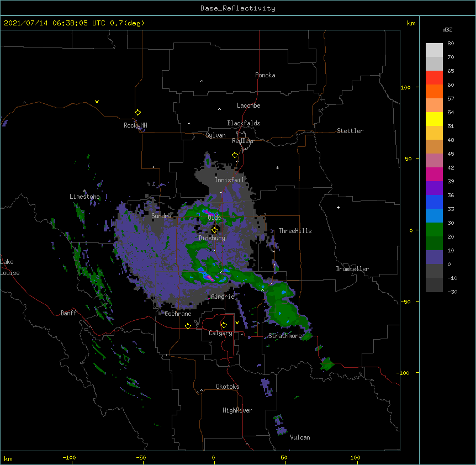Select the Vulcan label
476x465 pixels.
click(x=300, y=437)
